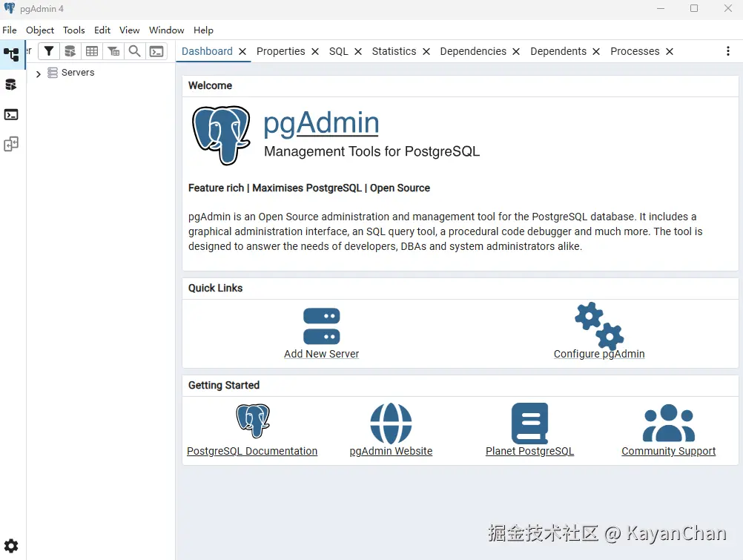This screenshot has height=560, width=743.
Task: Switch to the SQL tab
Action: (x=338, y=51)
